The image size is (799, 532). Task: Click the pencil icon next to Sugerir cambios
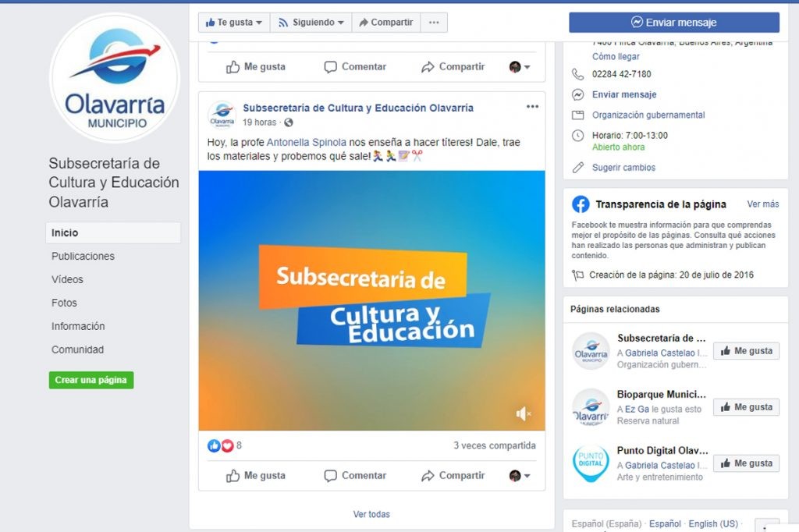(x=577, y=168)
